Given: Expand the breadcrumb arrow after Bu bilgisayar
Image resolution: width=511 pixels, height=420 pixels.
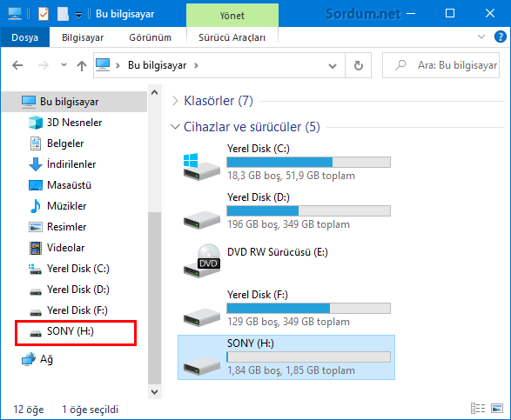Looking at the screenshot, I should click(196, 65).
